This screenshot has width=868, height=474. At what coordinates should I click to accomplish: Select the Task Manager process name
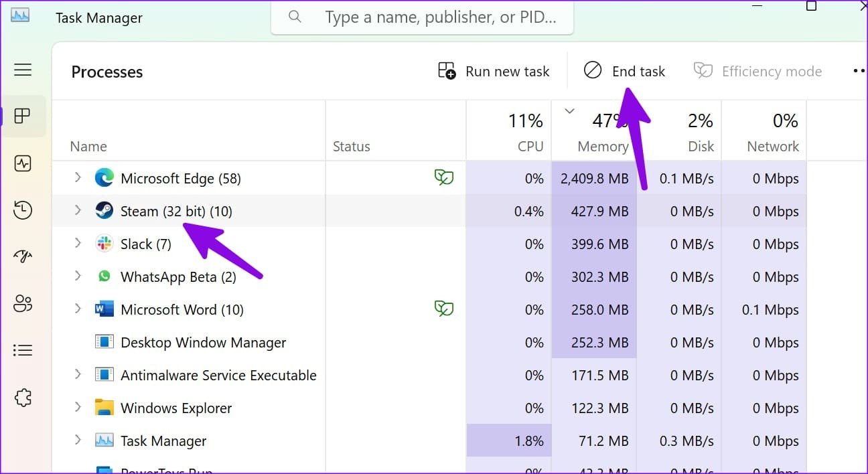pyautogui.click(x=163, y=441)
